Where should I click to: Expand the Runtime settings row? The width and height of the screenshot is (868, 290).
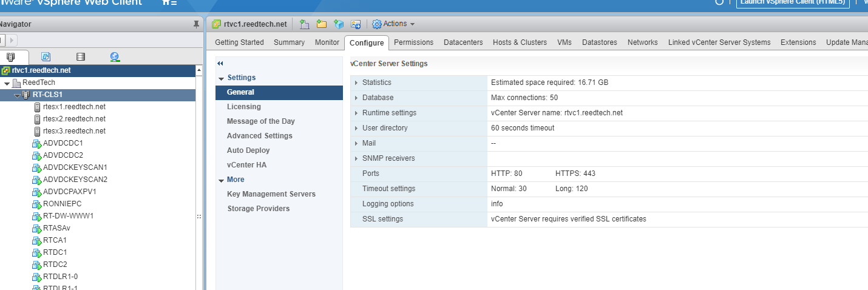(x=356, y=113)
